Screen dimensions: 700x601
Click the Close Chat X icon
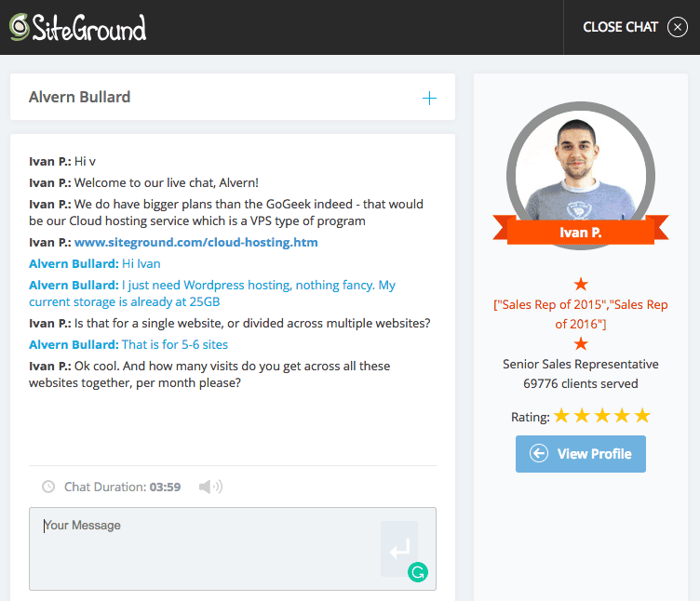coord(678,27)
